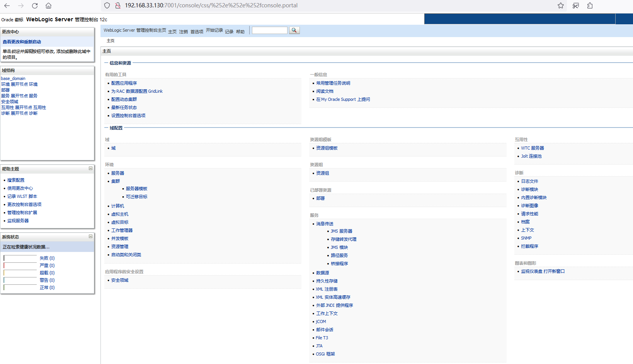Click the browser forward arrow
The image size is (633, 364).
pos(21,5)
